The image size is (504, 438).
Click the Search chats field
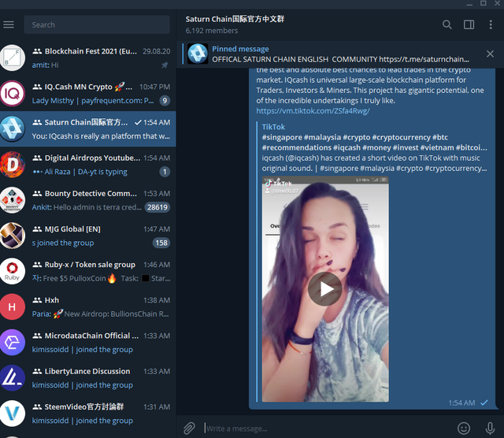(x=97, y=24)
